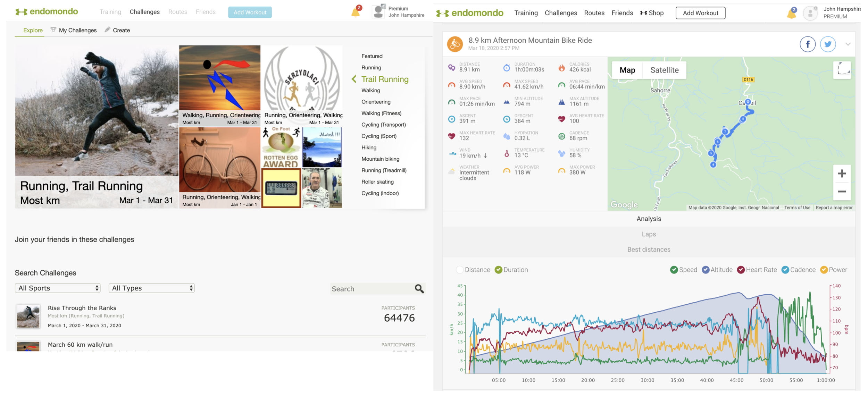Click the orange mountain bike sport icon
This screenshot has width=868, height=397.
click(455, 44)
